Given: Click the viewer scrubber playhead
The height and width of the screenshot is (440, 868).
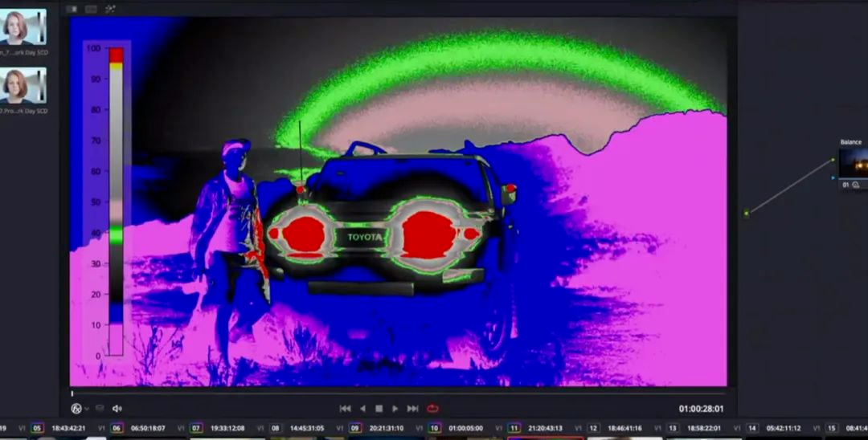Looking at the screenshot, I should click(72, 393).
